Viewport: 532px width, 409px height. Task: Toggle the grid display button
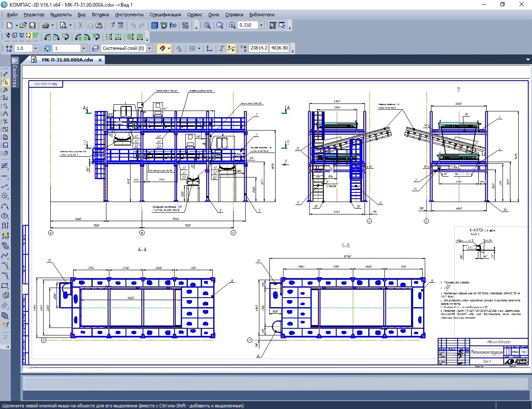pos(192,49)
